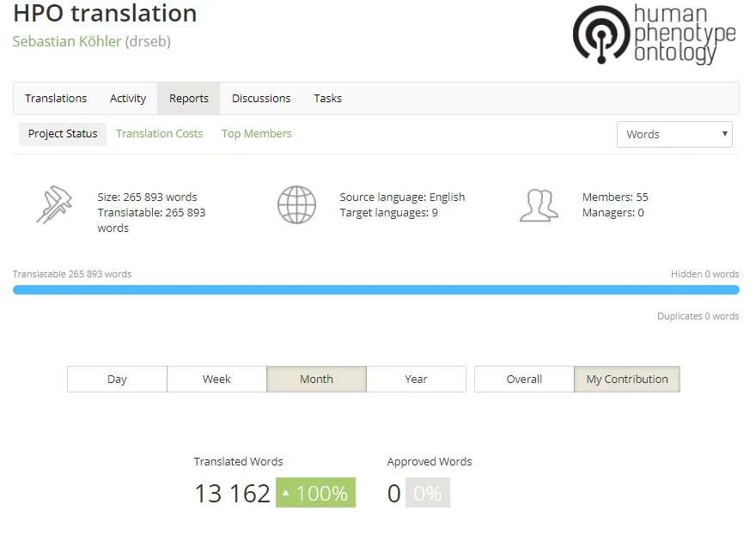756x535 pixels.
Task: Select the Day period toggle
Action: [117, 380]
